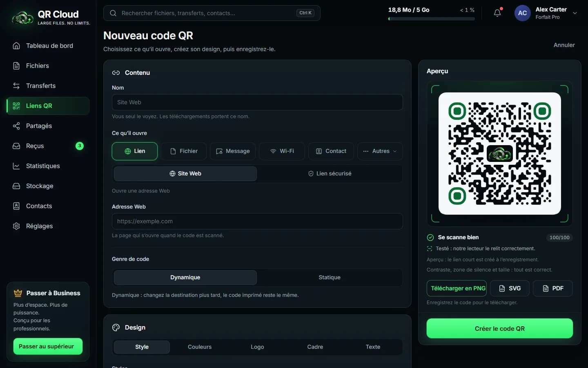Select the Lien sécurisé option
Viewport: 588px width, 368px height.
(330, 174)
